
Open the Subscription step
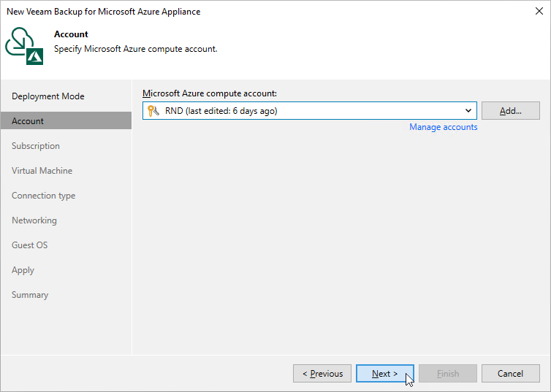point(36,146)
